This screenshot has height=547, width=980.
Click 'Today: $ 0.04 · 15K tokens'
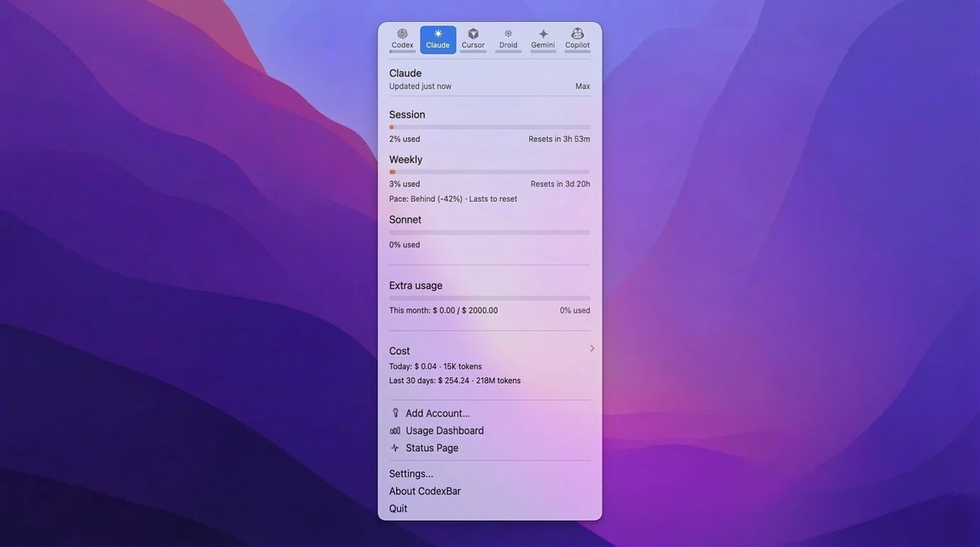coord(436,367)
